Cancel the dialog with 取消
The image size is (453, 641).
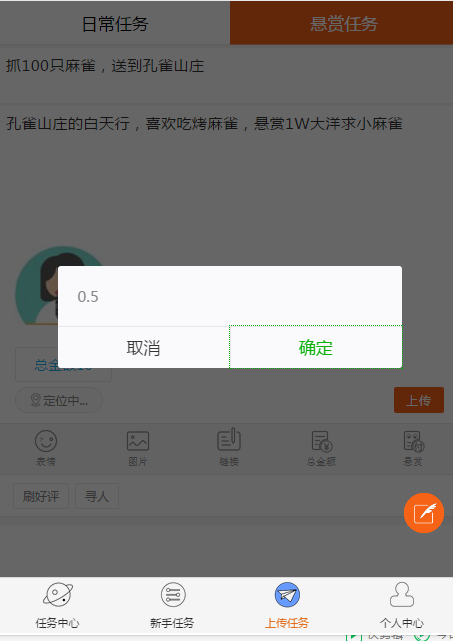click(144, 347)
